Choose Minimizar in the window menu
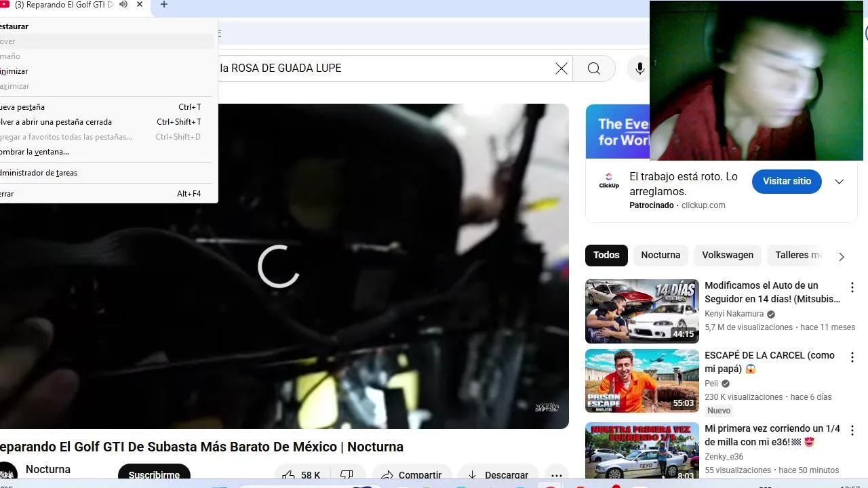The image size is (868, 488). coord(107,71)
